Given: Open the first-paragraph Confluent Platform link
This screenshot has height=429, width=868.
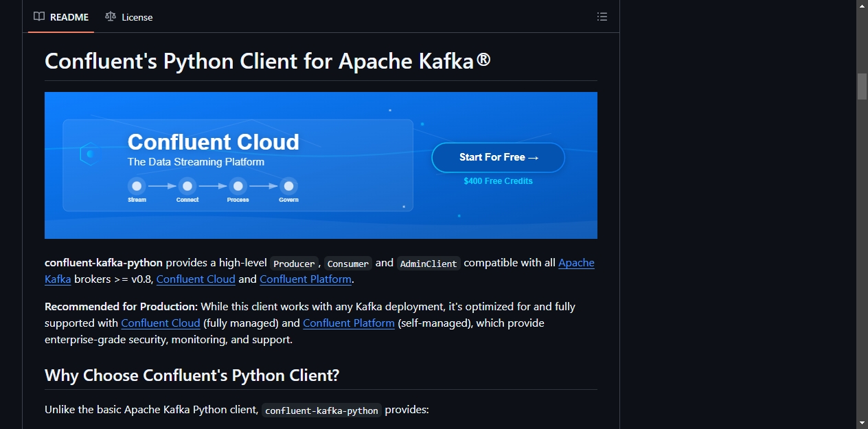Looking at the screenshot, I should coord(306,279).
